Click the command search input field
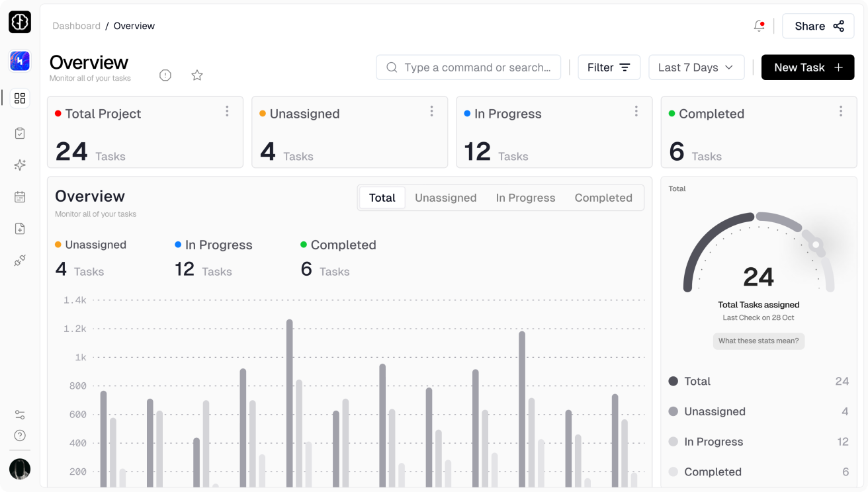868x492 pixels. coord(468,67)
